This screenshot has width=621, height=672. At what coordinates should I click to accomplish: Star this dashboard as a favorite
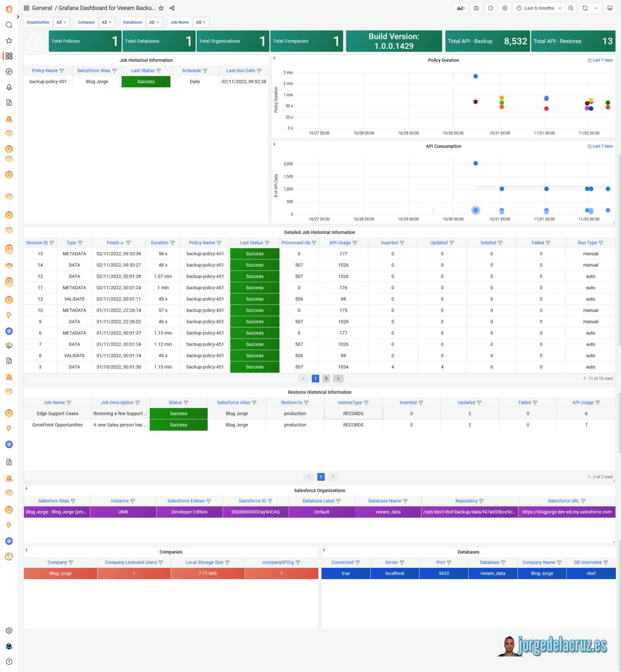tap(161, 8)
